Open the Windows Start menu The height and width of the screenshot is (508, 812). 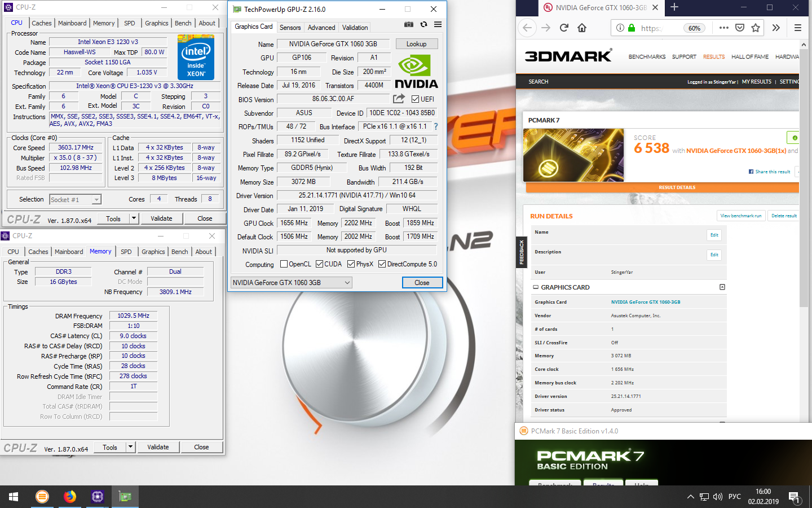pos(14,497)
